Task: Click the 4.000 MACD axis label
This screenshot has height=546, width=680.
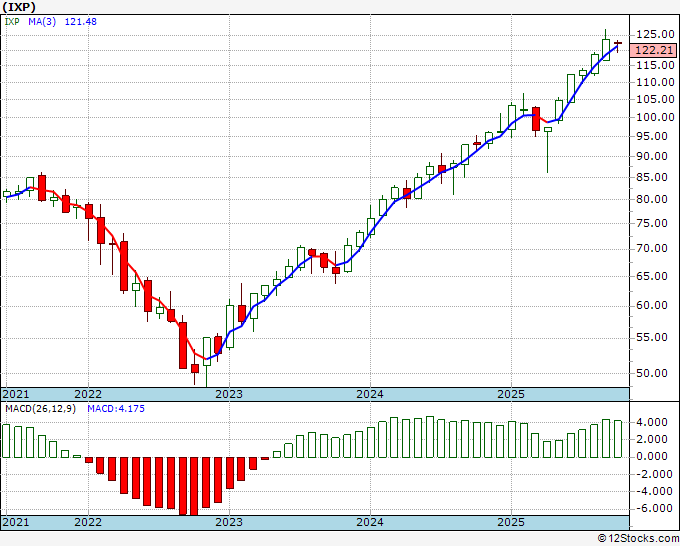Action: coord(652,422)
